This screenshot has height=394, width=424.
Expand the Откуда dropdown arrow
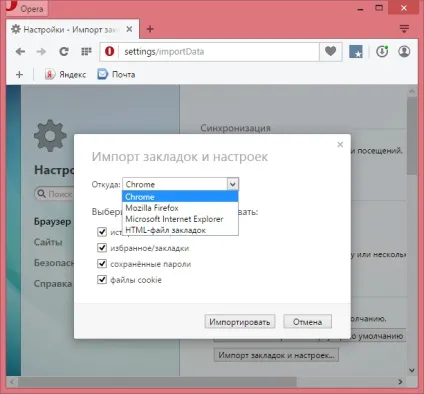[x=233, y=184]
